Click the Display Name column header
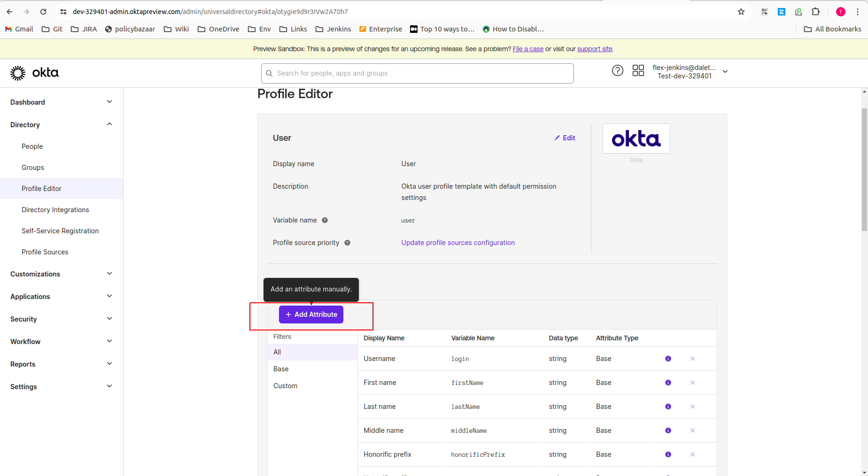This screenshot has width=868, height=476. point(384,338)
